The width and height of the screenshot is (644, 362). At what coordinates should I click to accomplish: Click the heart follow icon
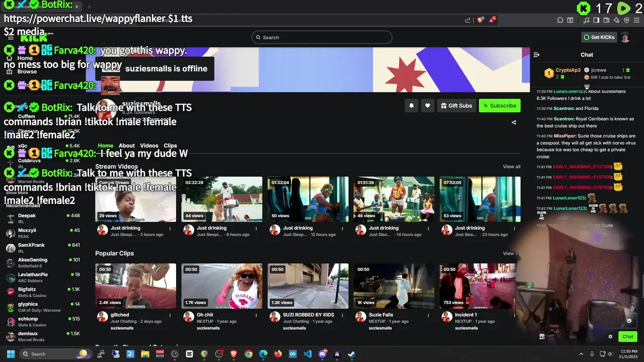pyautogui.click(x=428, y=106)
